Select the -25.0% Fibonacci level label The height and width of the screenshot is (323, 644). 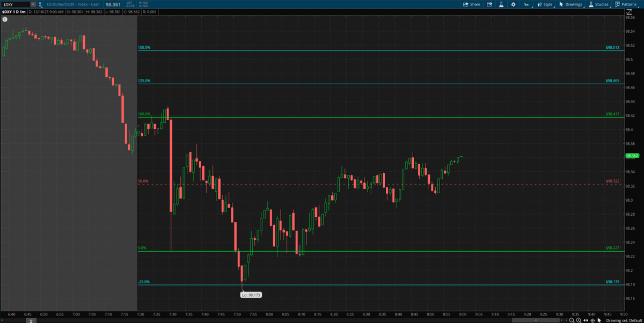144,282
